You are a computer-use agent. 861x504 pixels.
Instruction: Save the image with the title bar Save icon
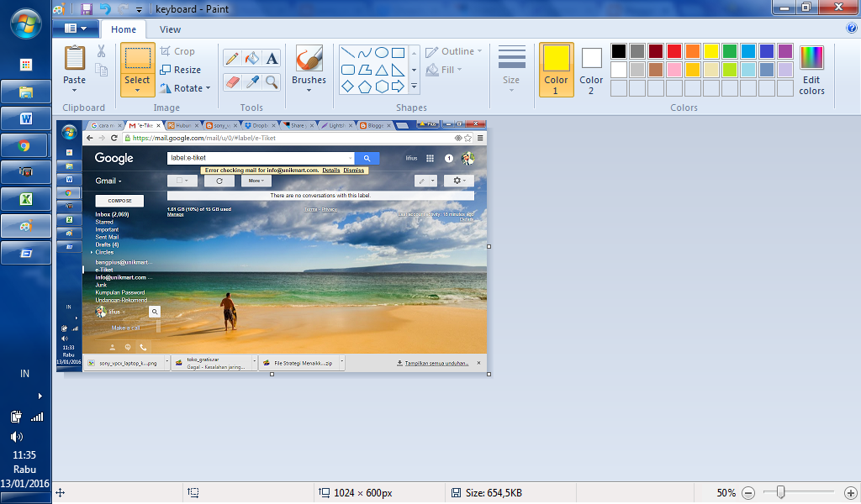click(x=87, y=8)
